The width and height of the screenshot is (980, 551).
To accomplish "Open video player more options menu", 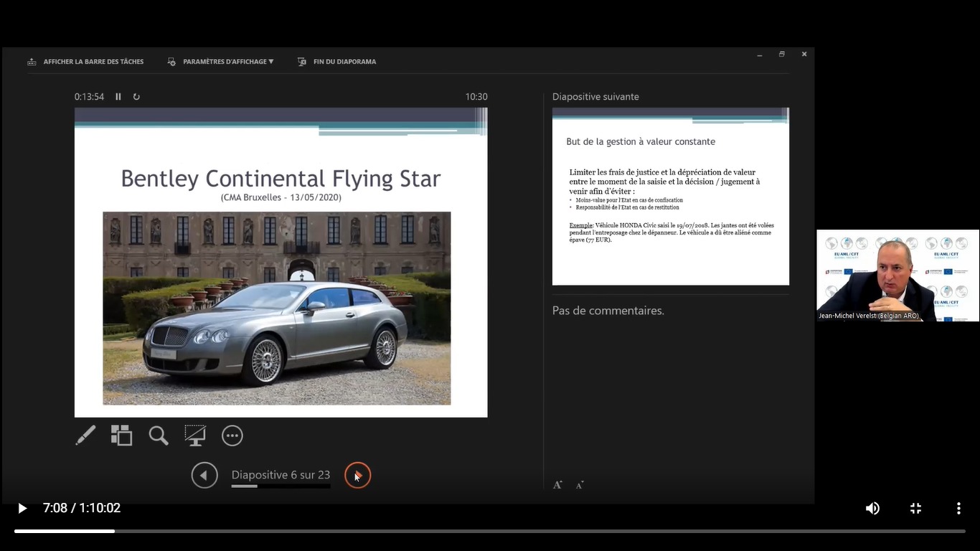I will 958,508.
